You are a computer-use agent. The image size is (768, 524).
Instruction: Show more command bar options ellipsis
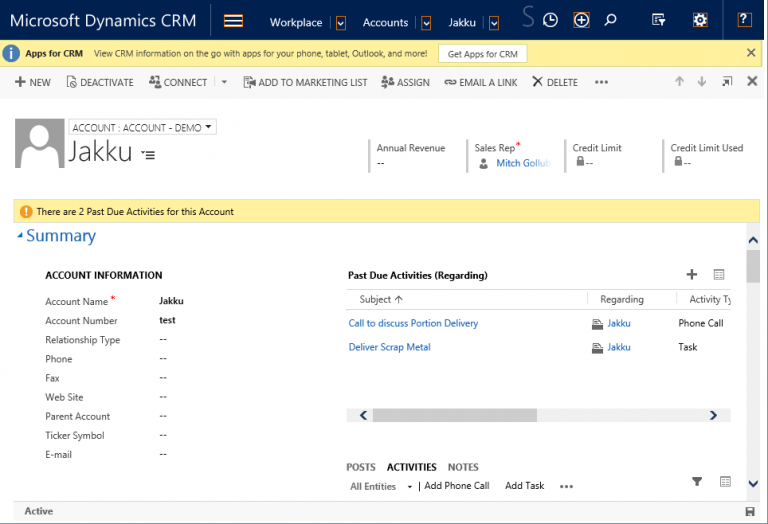[601, 82]
